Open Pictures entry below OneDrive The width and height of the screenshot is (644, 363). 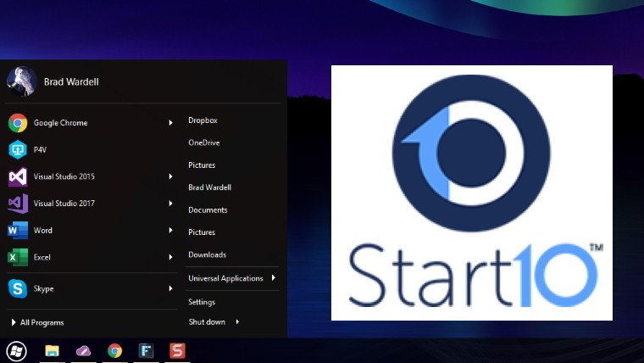[202, 165]
